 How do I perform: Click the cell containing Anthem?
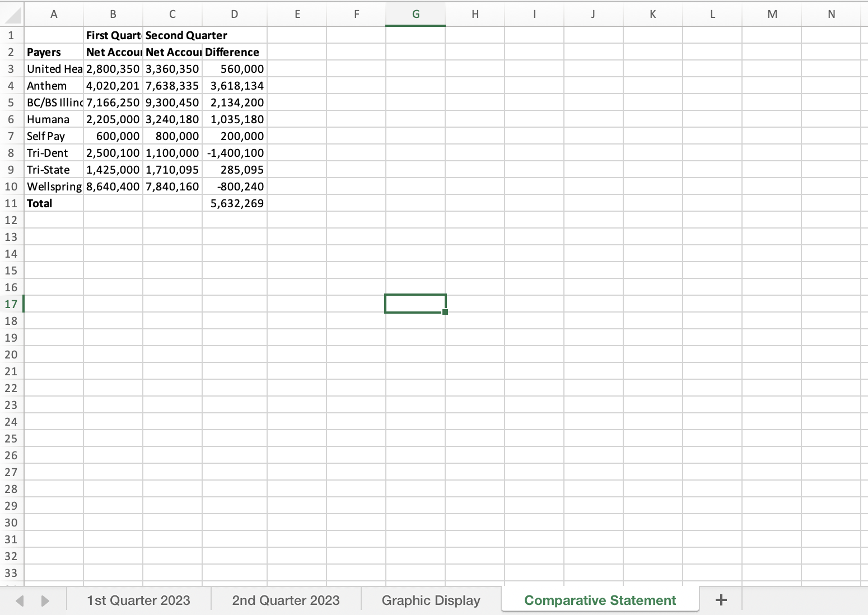click(53, 85)
